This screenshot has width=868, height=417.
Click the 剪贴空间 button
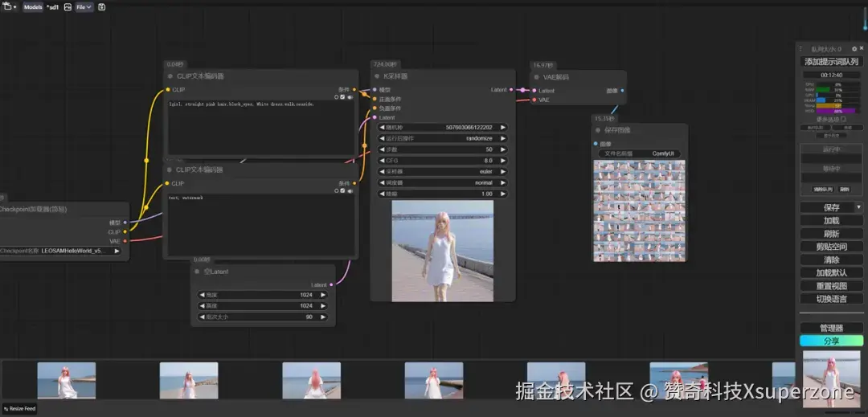coord(832,247)
